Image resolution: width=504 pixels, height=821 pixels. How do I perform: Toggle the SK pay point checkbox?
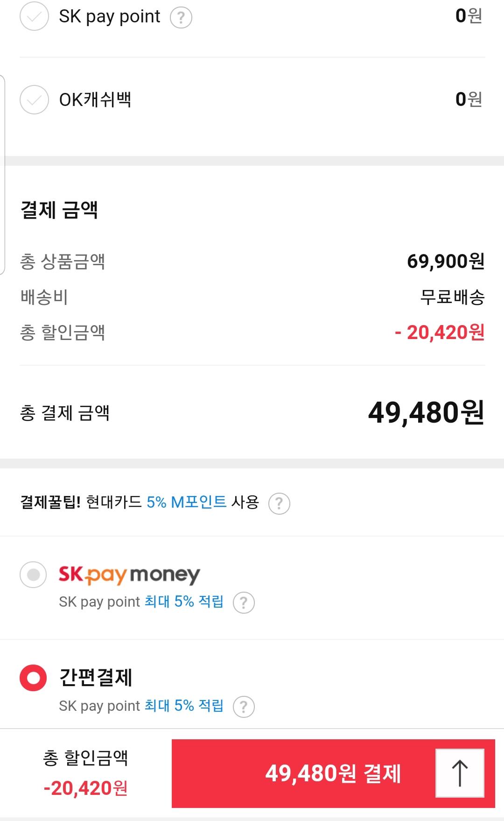pos(34,16)
